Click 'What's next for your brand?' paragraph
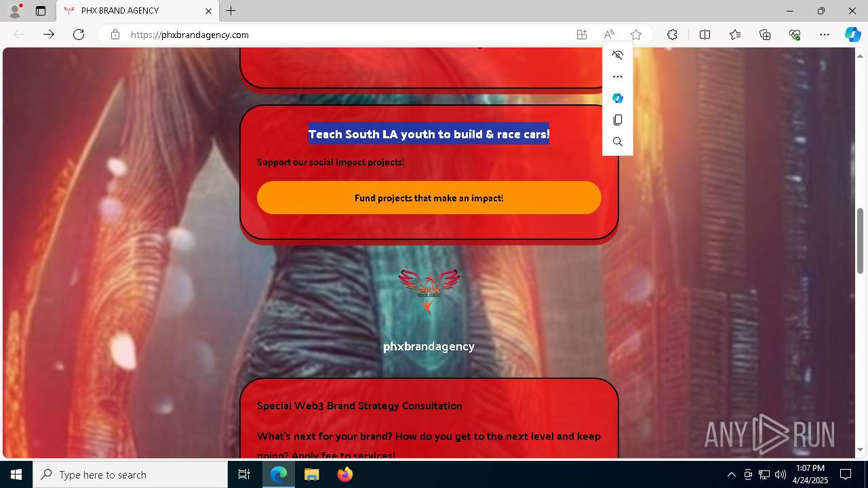868x488 pixels. (x=429, y=445)
